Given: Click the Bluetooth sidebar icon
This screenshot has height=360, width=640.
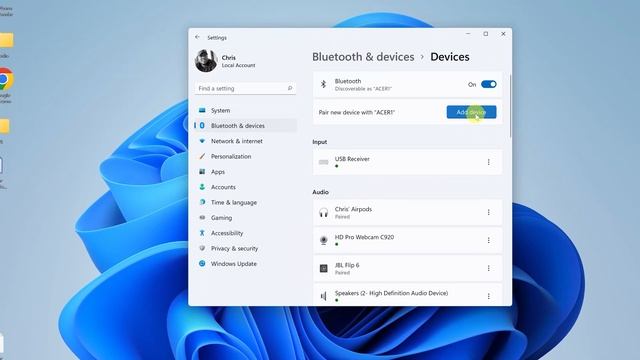Looking at the screenshot, I should 202,126.
